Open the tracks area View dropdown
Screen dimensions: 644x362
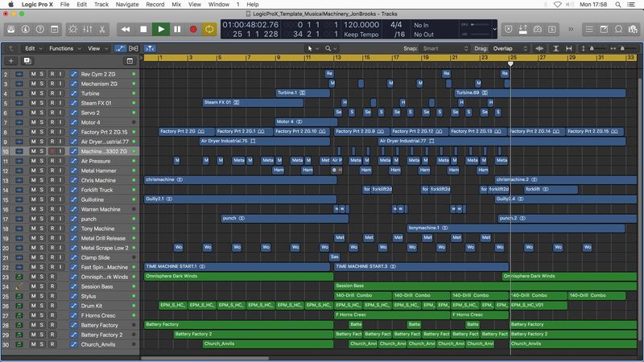tap(97, 48)
